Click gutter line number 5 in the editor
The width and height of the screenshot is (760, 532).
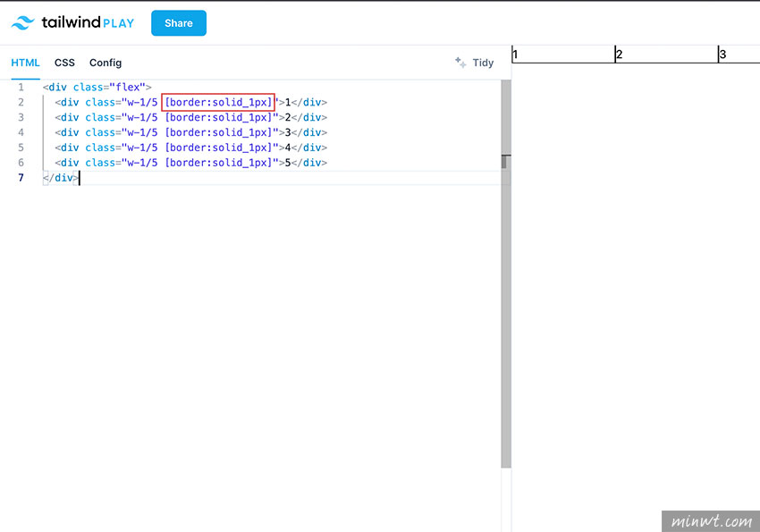21,148
